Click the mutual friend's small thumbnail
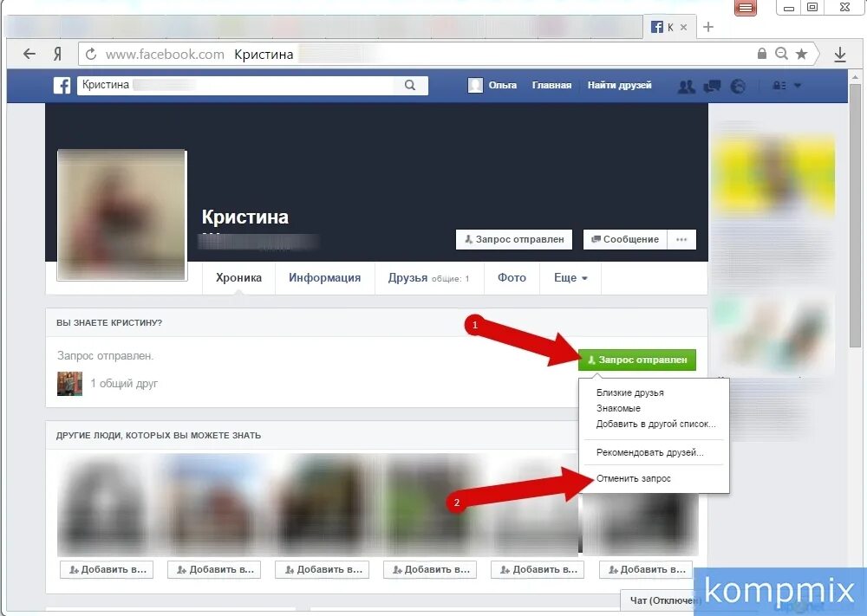This screenshot has width=867, height=616. [x=69, y=384]
